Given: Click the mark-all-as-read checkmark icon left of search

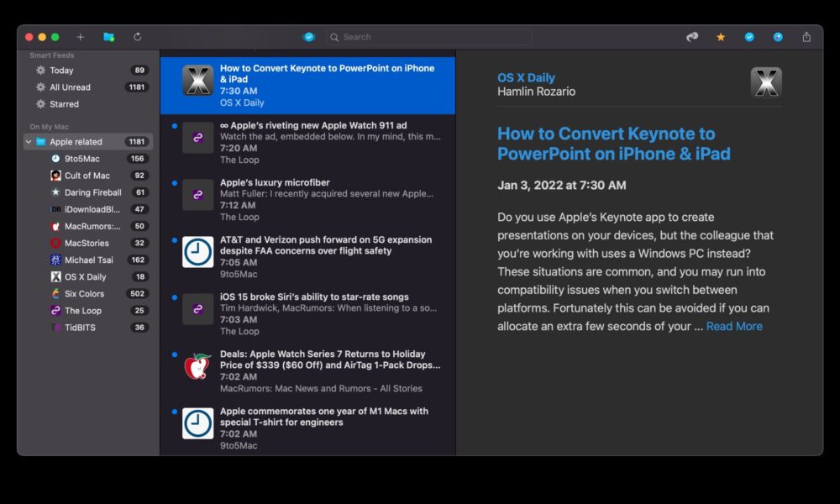Looking at the screenshot, I should (x=309, y=37).
